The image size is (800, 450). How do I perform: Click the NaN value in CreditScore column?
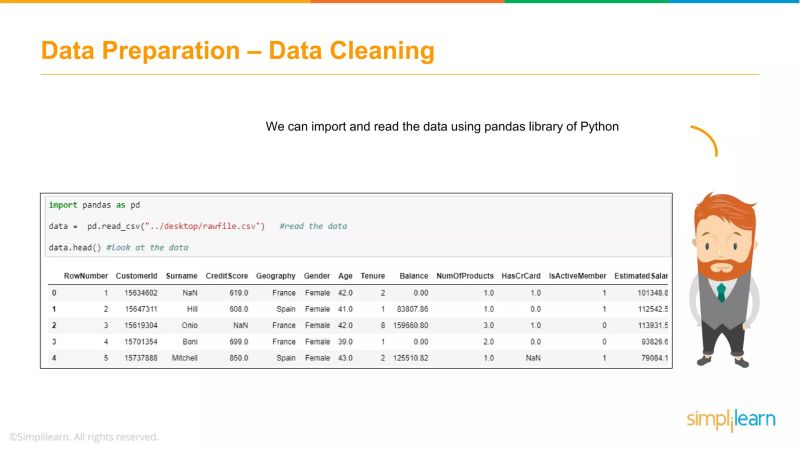240,326
